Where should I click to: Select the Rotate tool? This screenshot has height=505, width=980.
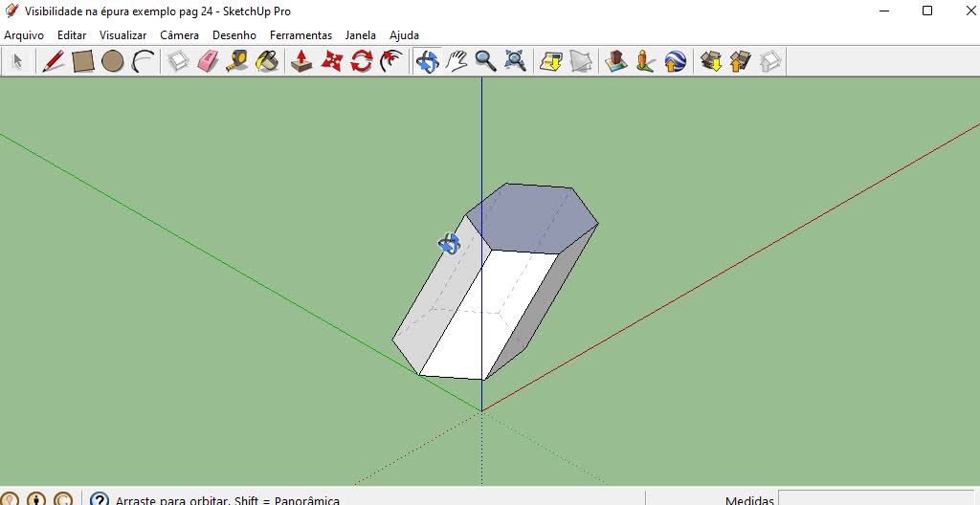point(361,61)
